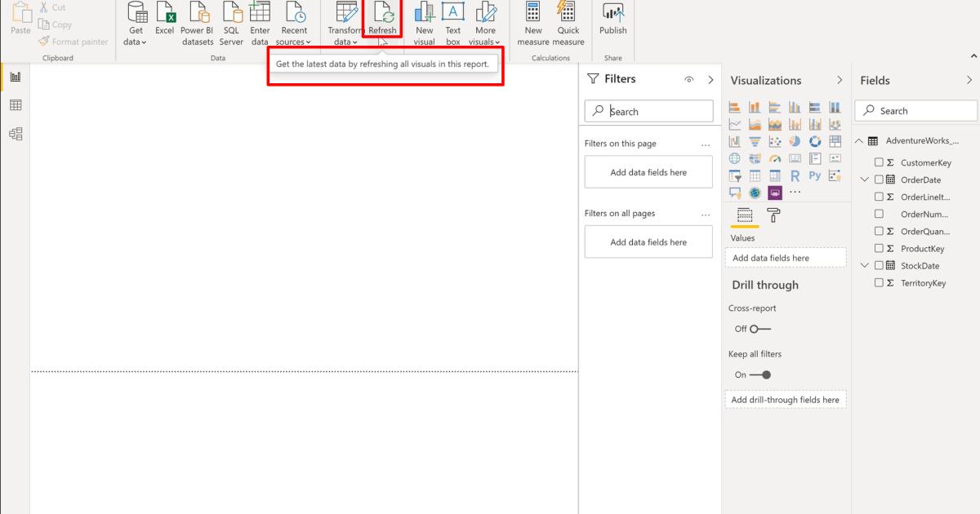Click inside the Fields search box

click(x=915, y=110)
